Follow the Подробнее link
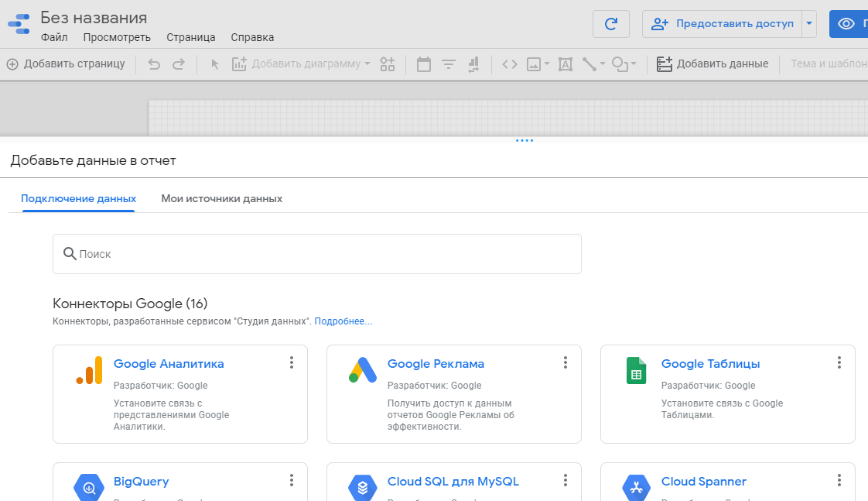 pyautogui.click(x=343, y=321)
